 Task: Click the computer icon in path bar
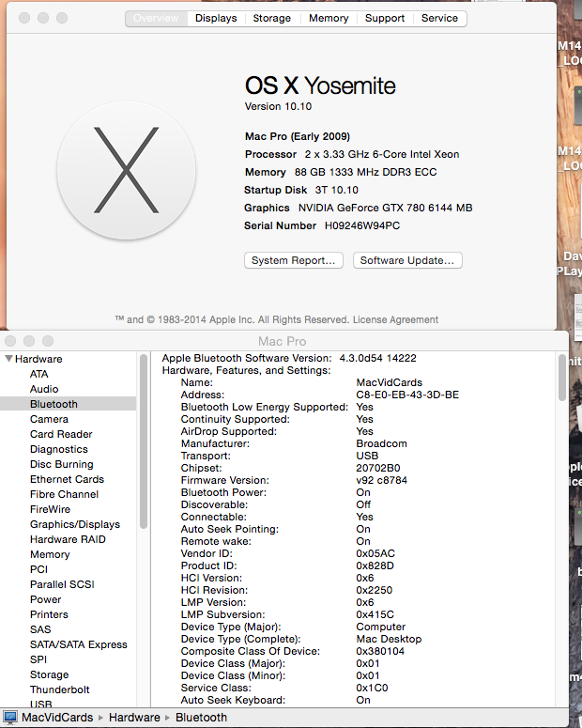[x=10, y=718]
